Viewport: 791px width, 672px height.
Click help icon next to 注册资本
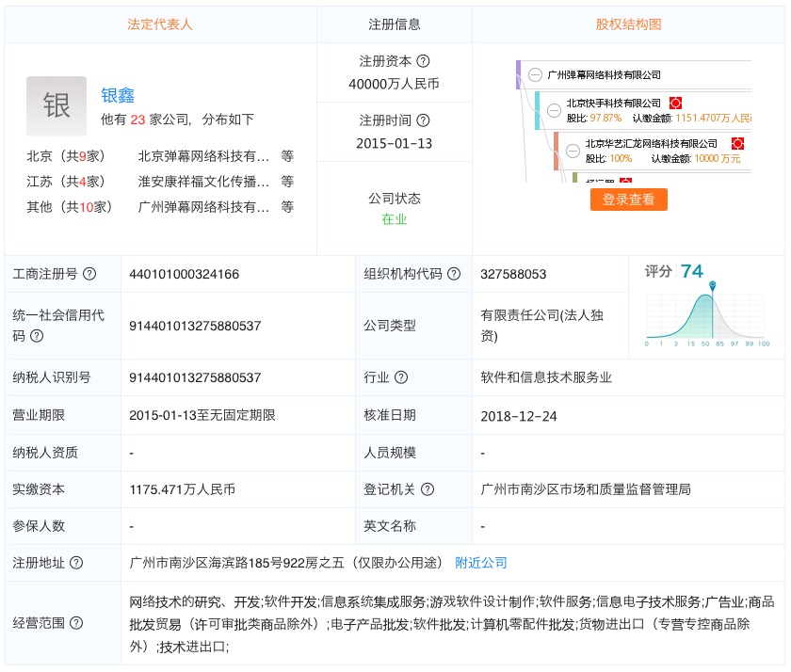click(423, 61)
